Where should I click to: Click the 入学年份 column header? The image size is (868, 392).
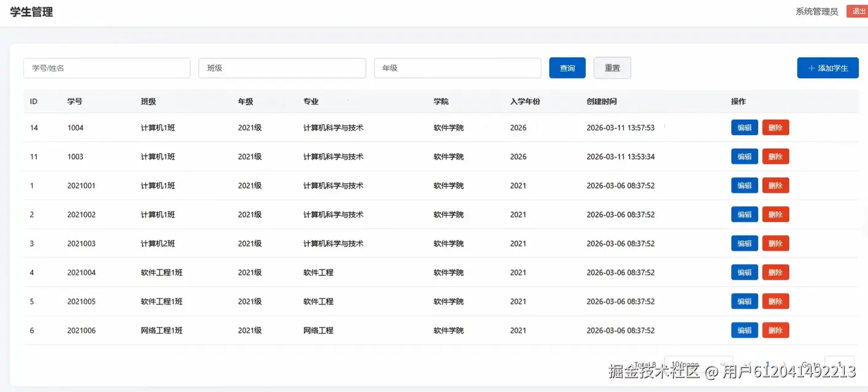(525, 101)
